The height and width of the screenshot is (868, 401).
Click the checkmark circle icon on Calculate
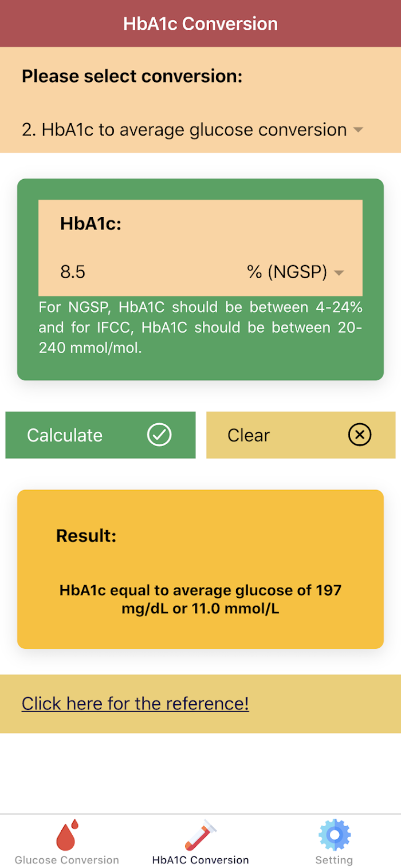[x=159, y=435]
